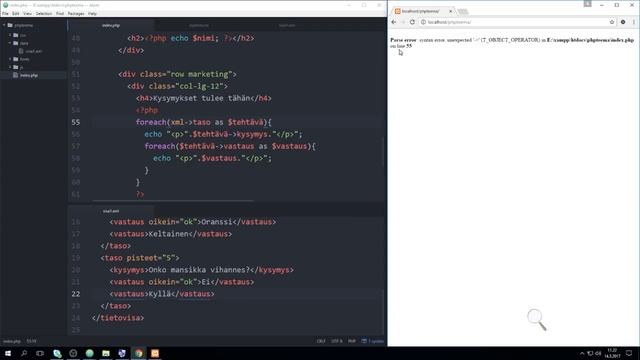Image resolution: width=640 pixels, height=360 pixels.
Task: Open the View menu in Atom
Action: [27, 13]
